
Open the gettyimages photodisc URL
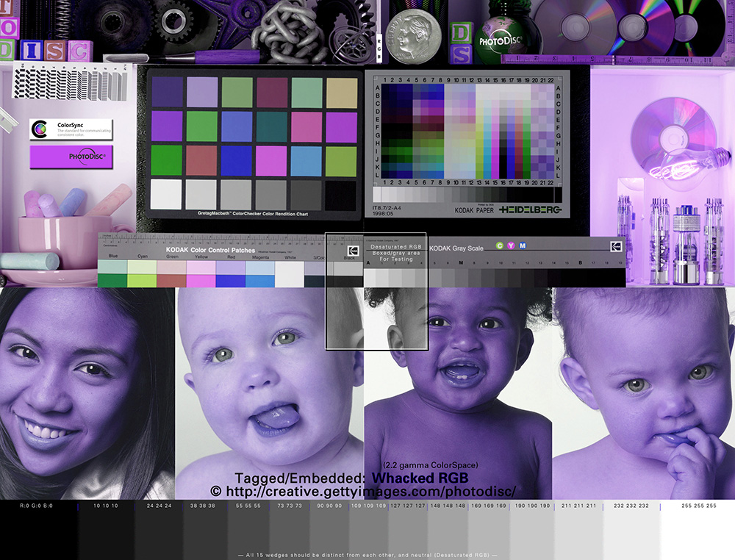pyautogui.click(x=362, y=491)
